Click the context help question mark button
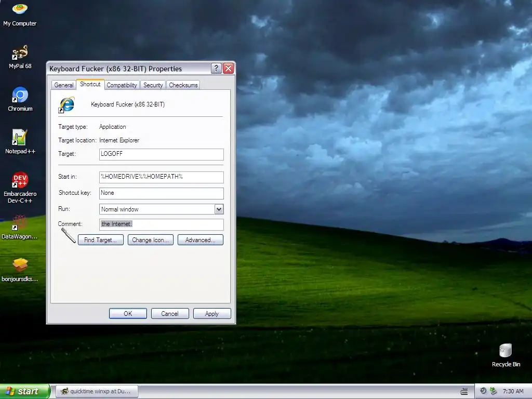532x399 pixels. (x=216, y=69)
